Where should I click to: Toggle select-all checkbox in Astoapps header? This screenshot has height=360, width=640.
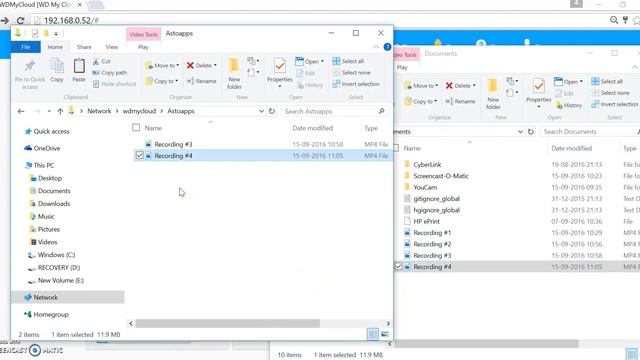[136, 128]
